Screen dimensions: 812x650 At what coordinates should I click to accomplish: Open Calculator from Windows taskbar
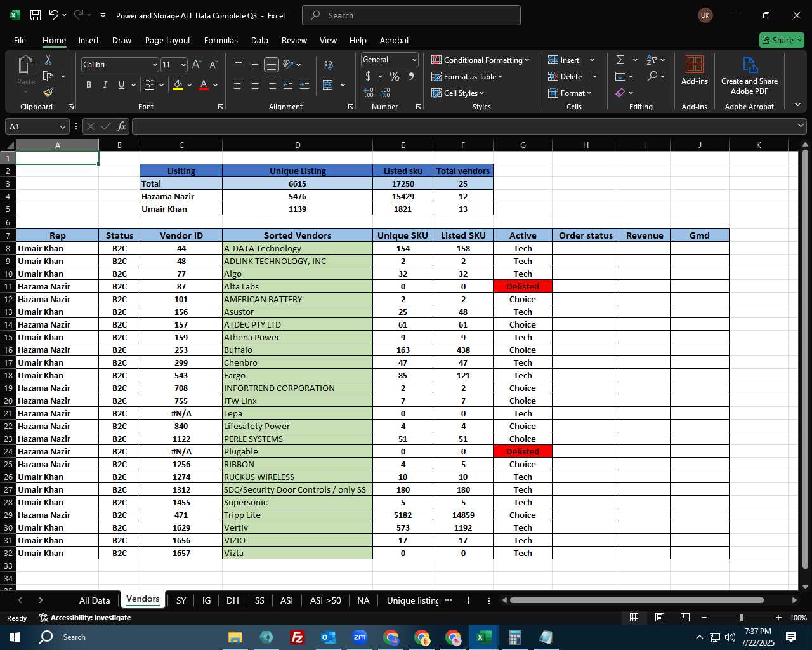coord(515,637)
